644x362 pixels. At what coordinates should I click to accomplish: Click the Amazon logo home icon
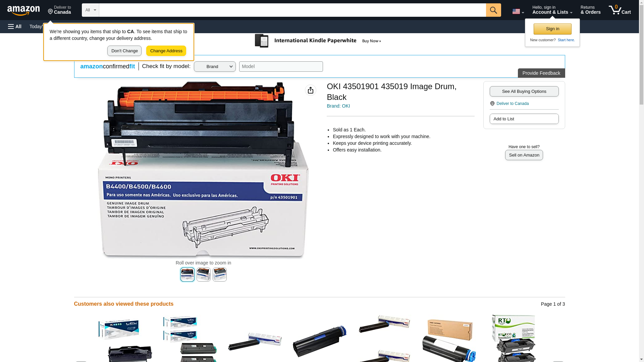pos(23,10)
